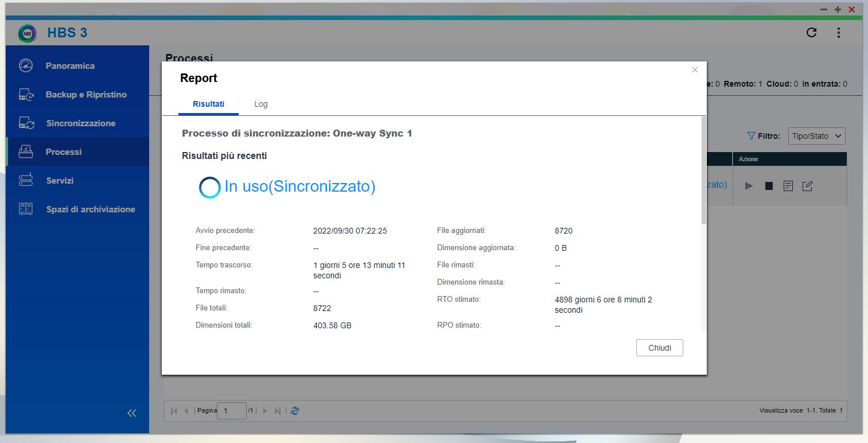Open the job report icon

point(788,186)
